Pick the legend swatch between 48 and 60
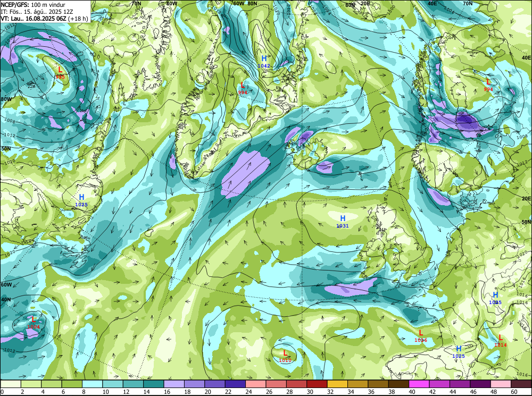This screenshot has height=396, width=532. [x=501, y=384]
